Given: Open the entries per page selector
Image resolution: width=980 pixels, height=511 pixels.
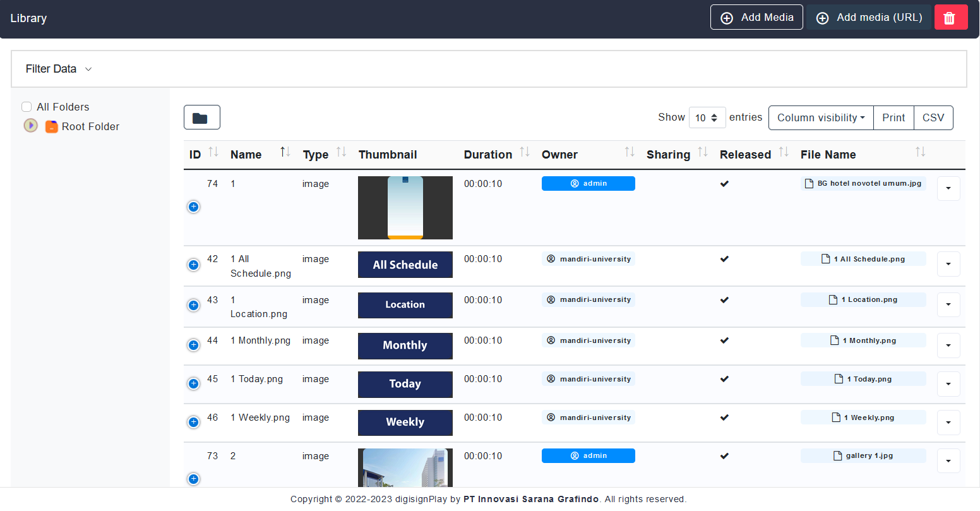Looking at the screenshot, I should [707, 117].
